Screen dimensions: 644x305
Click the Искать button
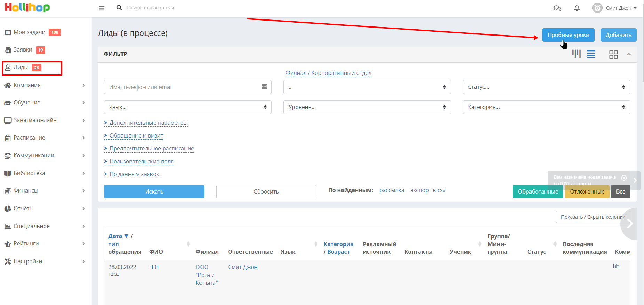[154, 191]
